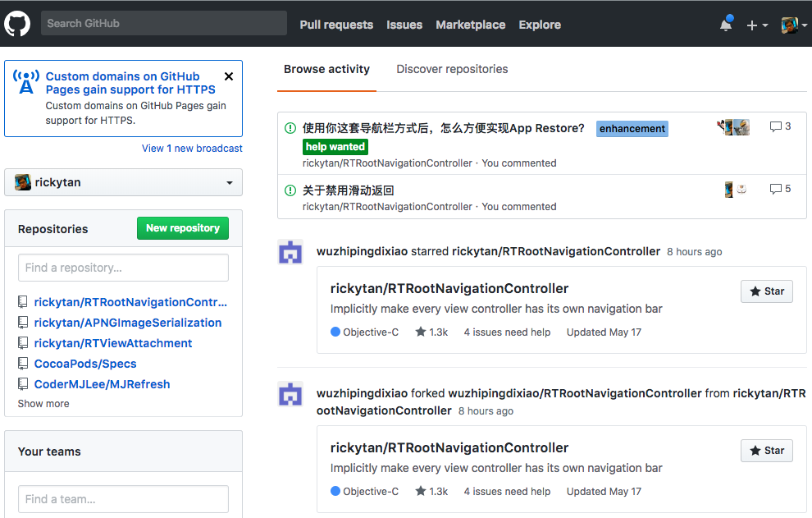Image resolution: width=812 pixels, height=518 pixels.
Task: Open the GitHub Octocat logo home
Action: (x=17, y=24)
